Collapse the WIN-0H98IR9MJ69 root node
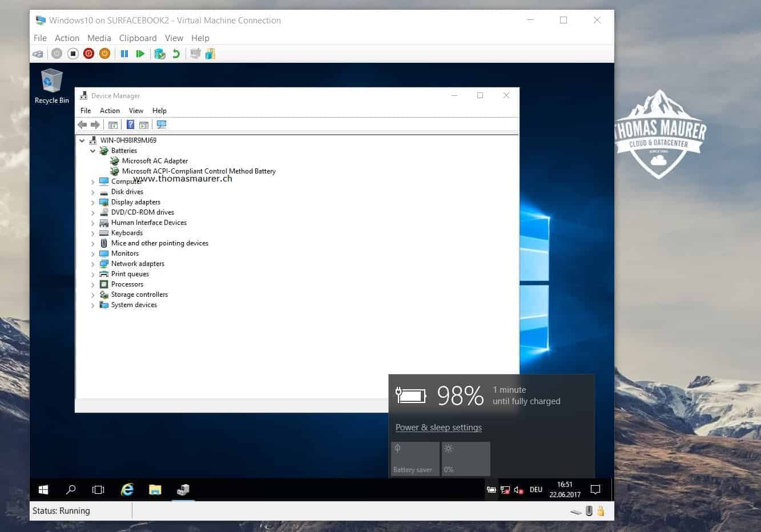761x532 pixels. pyautogui.click(x=82, y=140)
